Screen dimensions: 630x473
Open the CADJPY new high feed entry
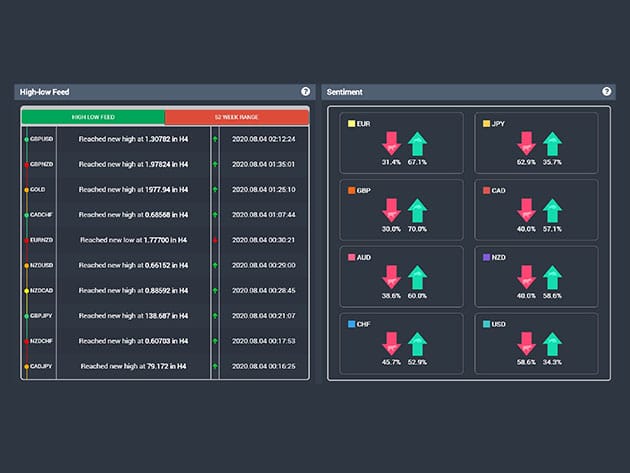[x=132, y=367]
